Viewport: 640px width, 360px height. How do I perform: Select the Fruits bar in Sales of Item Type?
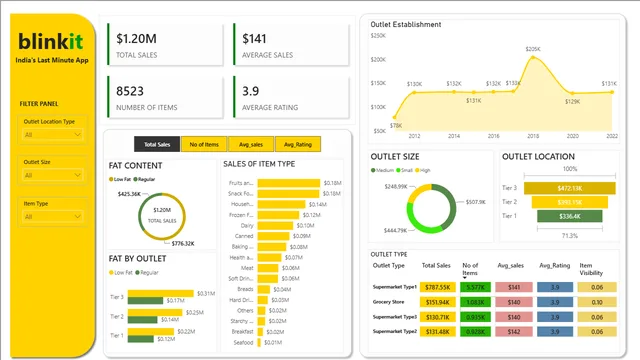coord(289,183)
